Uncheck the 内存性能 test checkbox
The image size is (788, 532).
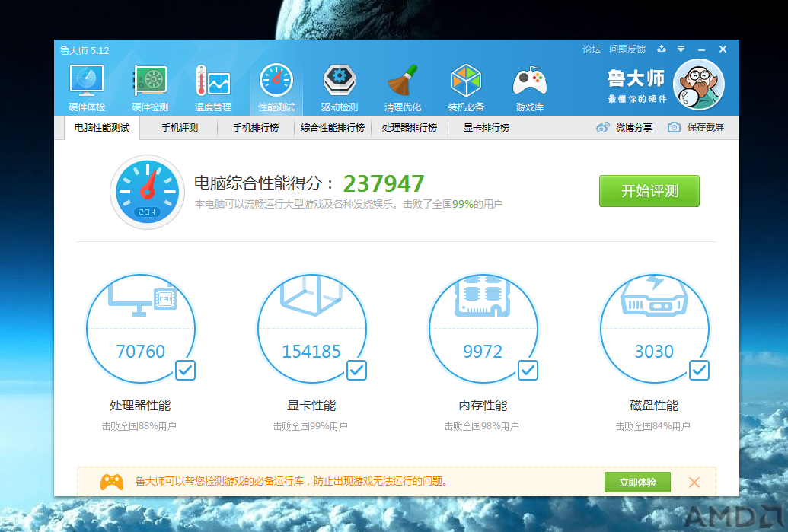pos(528,371)
